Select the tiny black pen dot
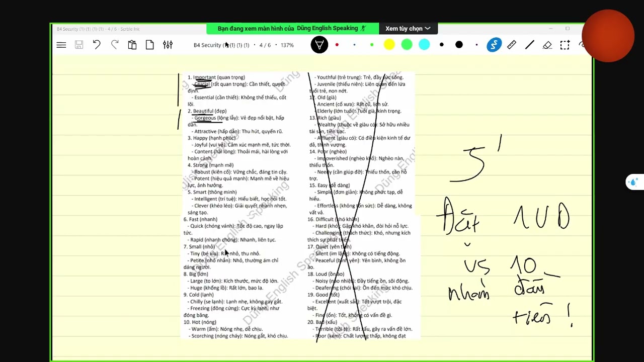The width and height of the screenshot is (644, 362). coord(476,45)
